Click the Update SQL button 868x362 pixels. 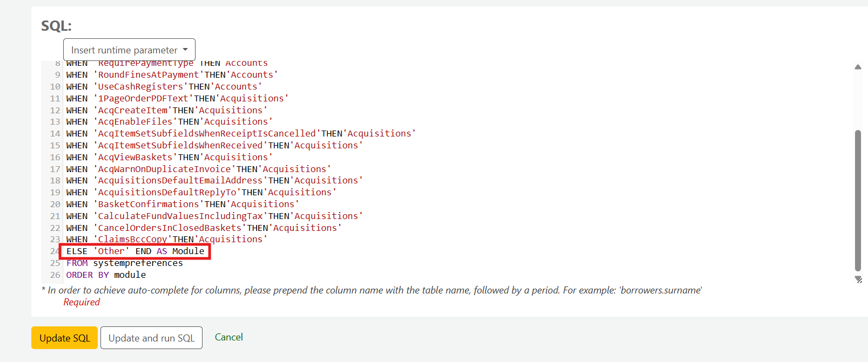(64, 338)
